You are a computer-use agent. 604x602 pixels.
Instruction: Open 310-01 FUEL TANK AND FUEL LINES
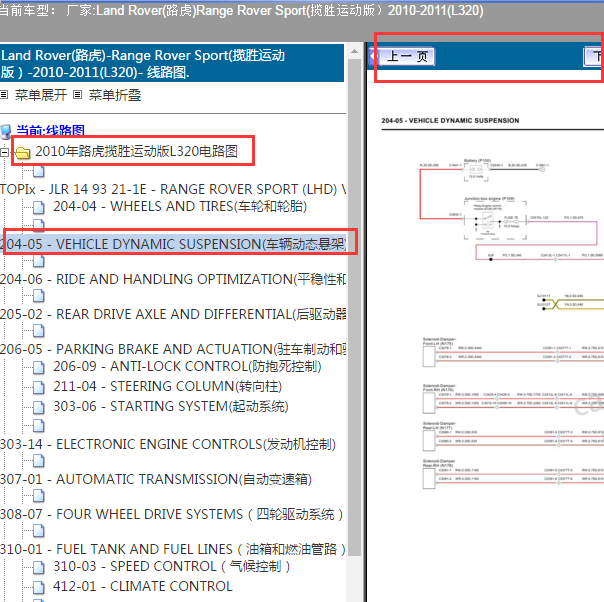[173, 549]
